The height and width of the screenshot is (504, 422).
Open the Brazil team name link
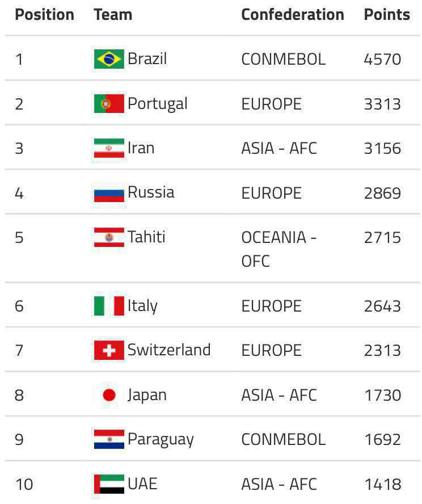[147, 59]
